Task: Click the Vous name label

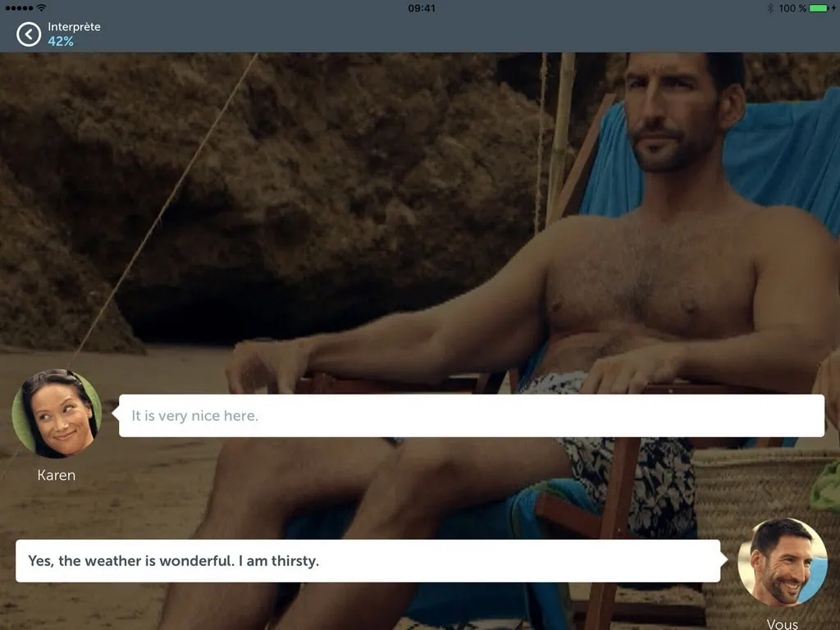Action: tap(782, 623)
